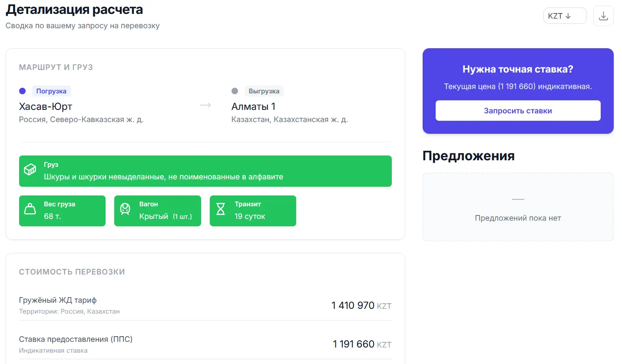Click the Хасав-Юрт station name

(x=46, y=106)
